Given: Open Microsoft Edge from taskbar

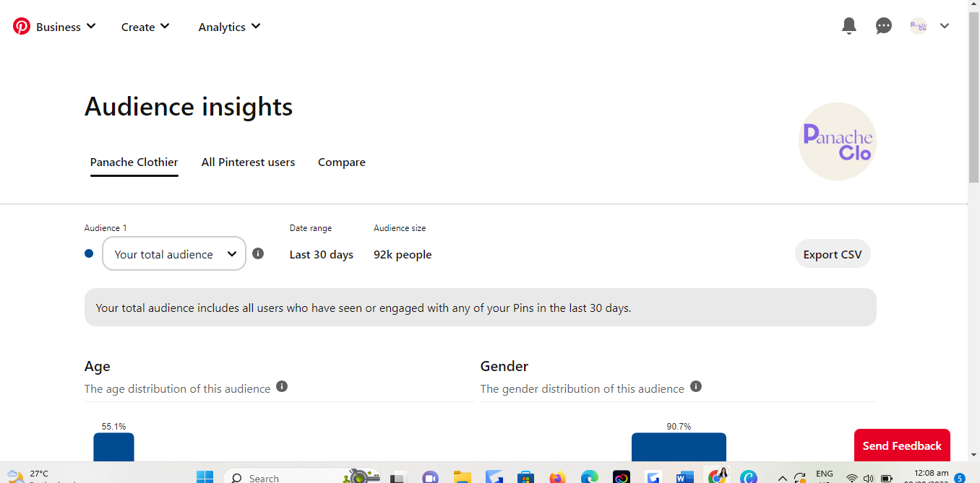Looking at the screenshot, I should click(590, 477).
